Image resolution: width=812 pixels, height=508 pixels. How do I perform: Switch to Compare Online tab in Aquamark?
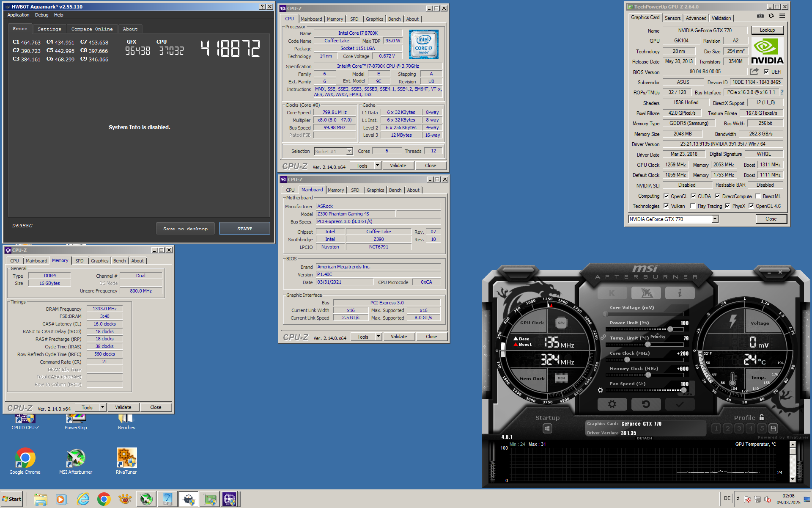tap(92, 29)
